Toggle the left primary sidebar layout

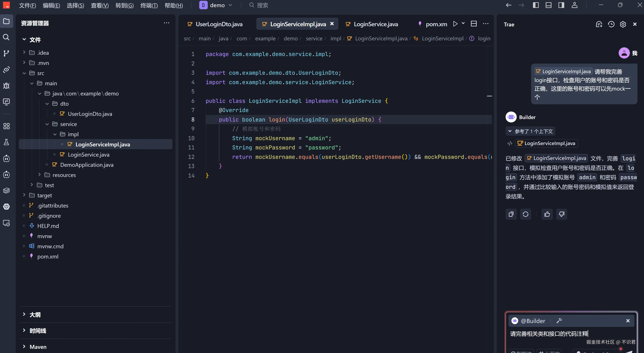point(535,5)
